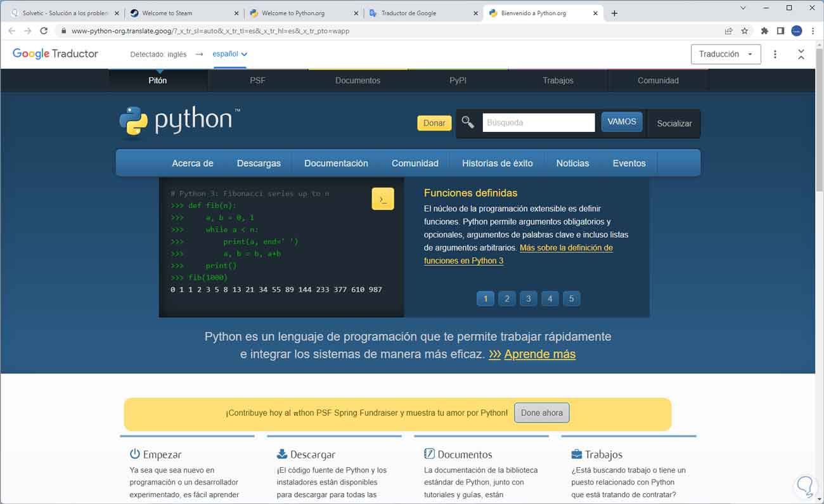Image resolution: width=824 pixels, height=504 pixels.
Task: Open the español target language dropdown
Action: (229, 54)
